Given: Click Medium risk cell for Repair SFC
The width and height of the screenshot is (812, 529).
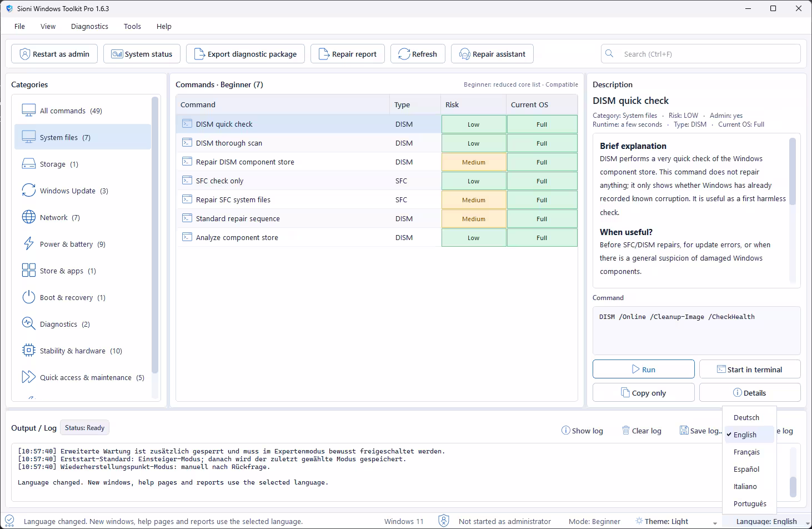Looking at the screenshot, I should pos(474,199).
